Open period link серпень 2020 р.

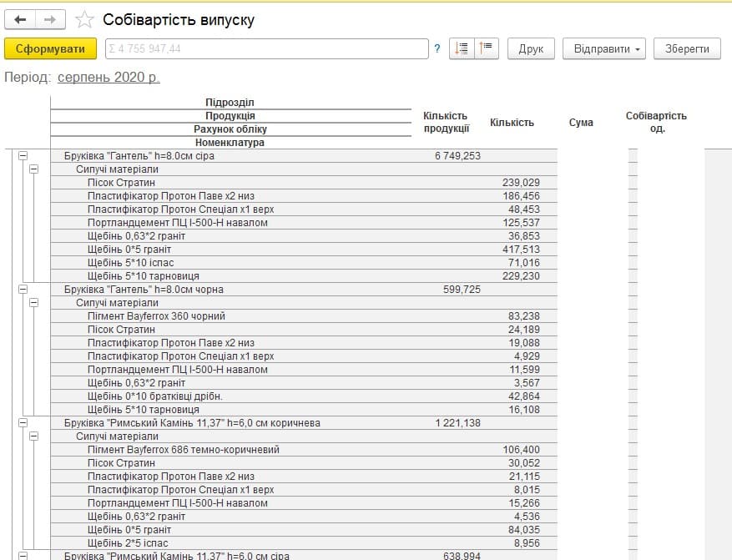109,77
